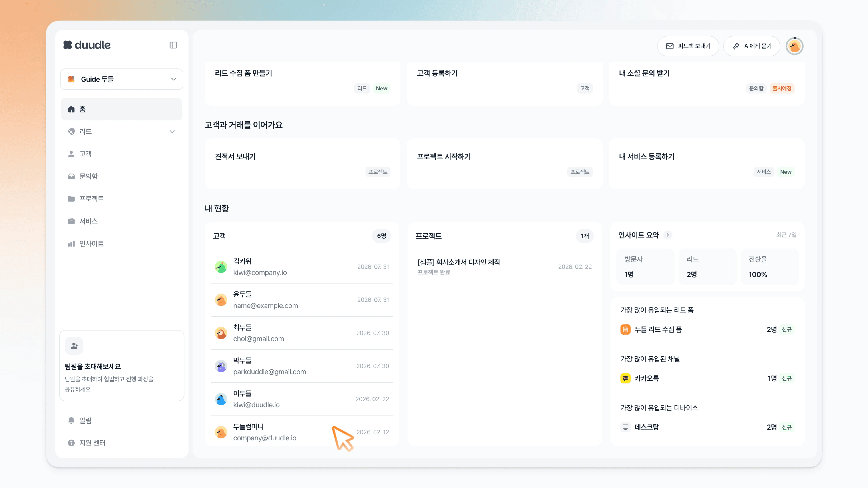Click the 인사이트 bar chart icon
Image resolution: width=868 pixels, height=488 pixels.
pos(71,244)
